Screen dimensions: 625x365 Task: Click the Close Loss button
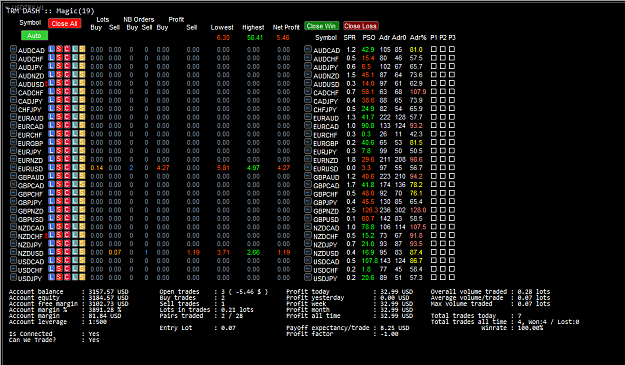(x=361, y=26)
